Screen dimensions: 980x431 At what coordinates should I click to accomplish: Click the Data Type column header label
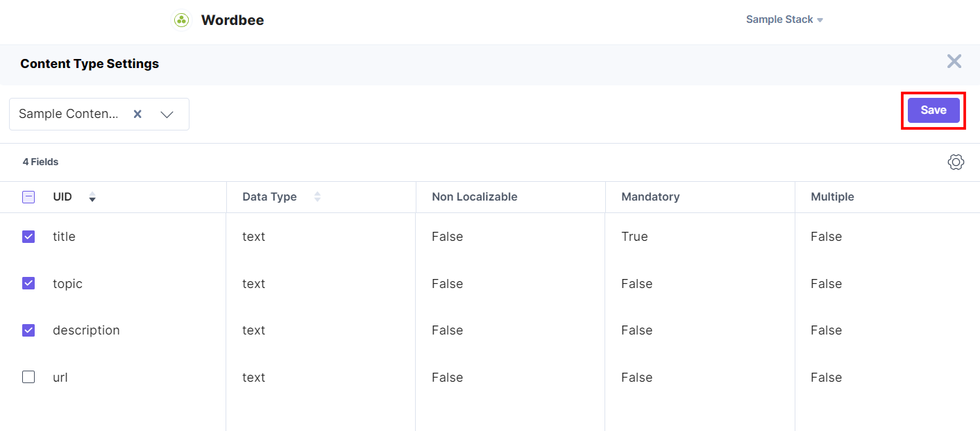[x=269, y=197]
